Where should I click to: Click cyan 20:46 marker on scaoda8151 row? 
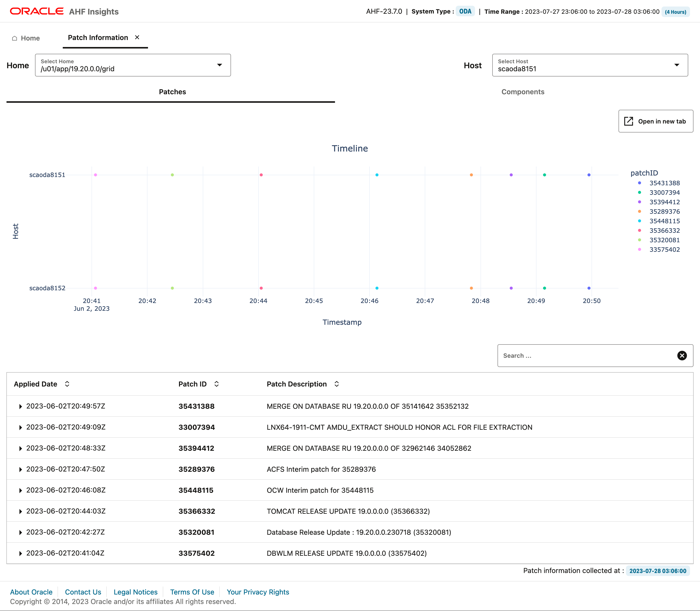(377, 175)
